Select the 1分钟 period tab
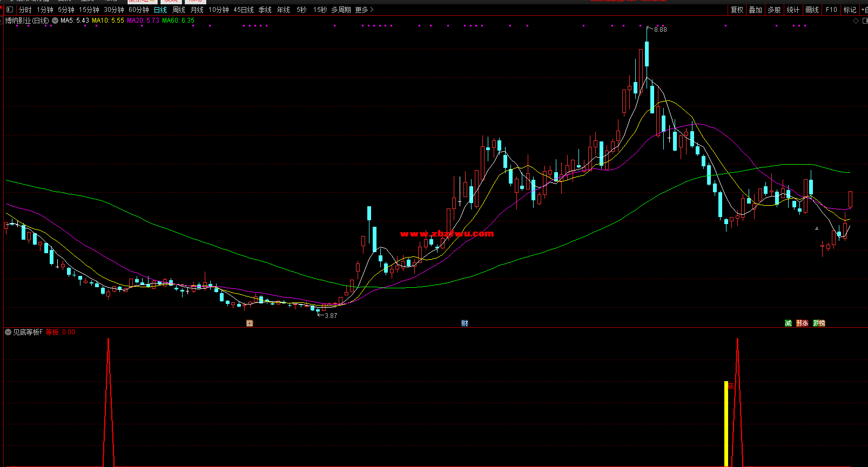This screenshot has width=868, height=467. pyautogui.click(x=45, y=10)
